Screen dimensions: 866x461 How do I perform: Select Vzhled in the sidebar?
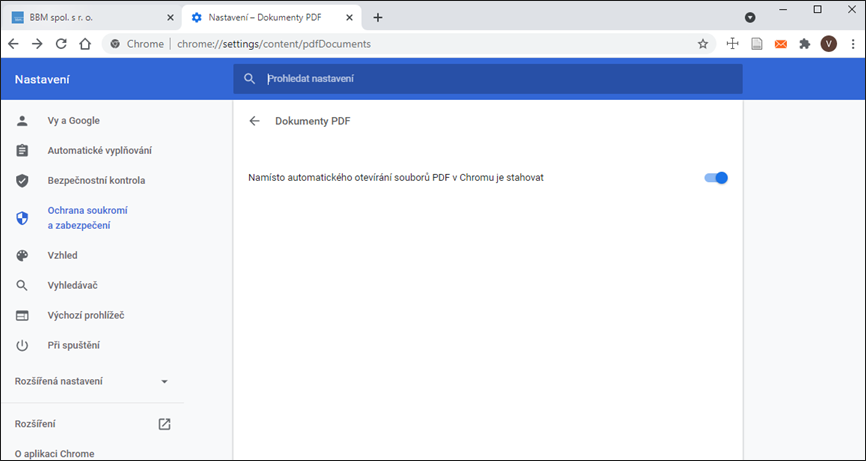click(62, 256)
